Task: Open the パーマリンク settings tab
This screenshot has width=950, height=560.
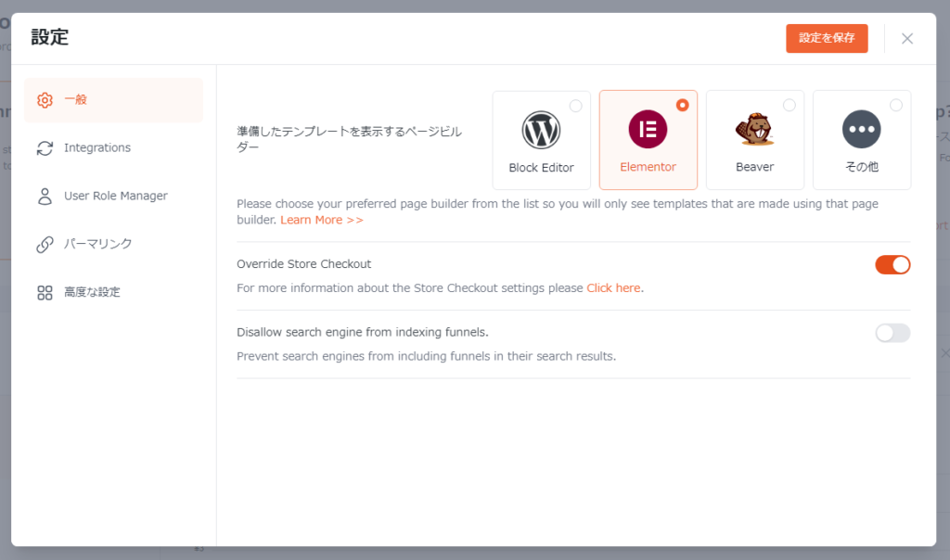Action: (113, 244)
